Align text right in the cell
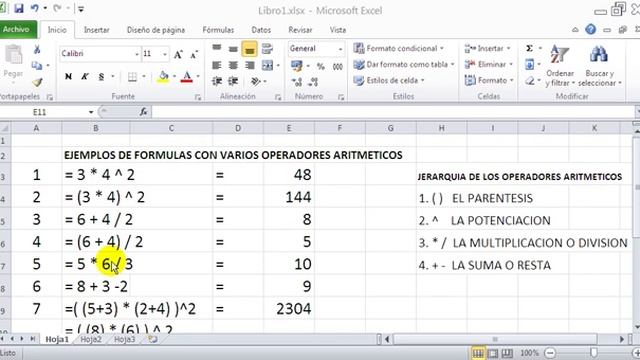Image resolution: width=640 pixels, height=360 pixels. (249, 65)
